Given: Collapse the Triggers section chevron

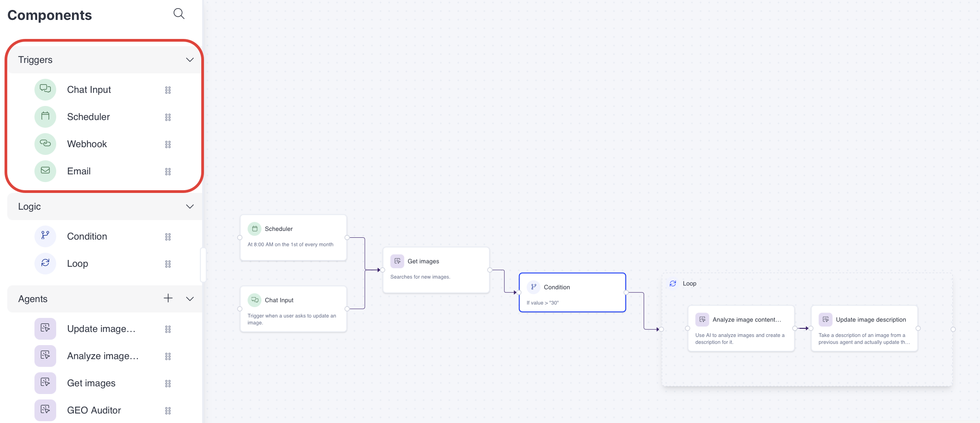Looking at the screenshot, I should pyautogui.click(x=190, y=60).
